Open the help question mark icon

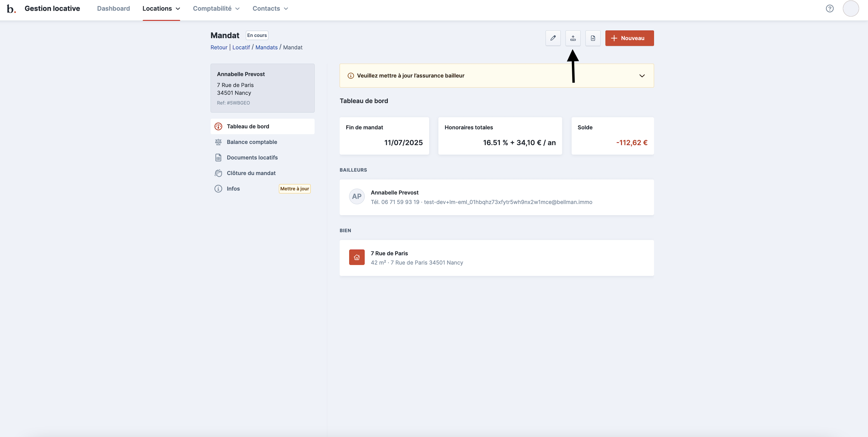pyautogui.click(x=830, y=8)
